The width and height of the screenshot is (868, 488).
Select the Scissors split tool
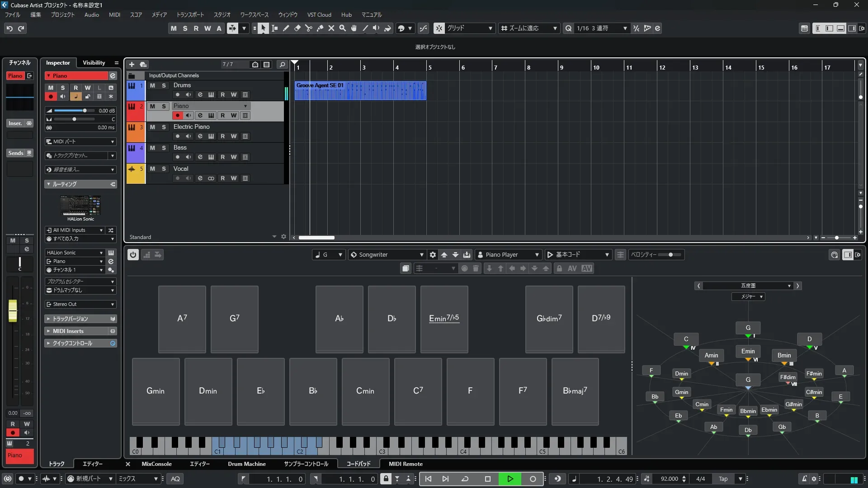[x=309, y=28]
